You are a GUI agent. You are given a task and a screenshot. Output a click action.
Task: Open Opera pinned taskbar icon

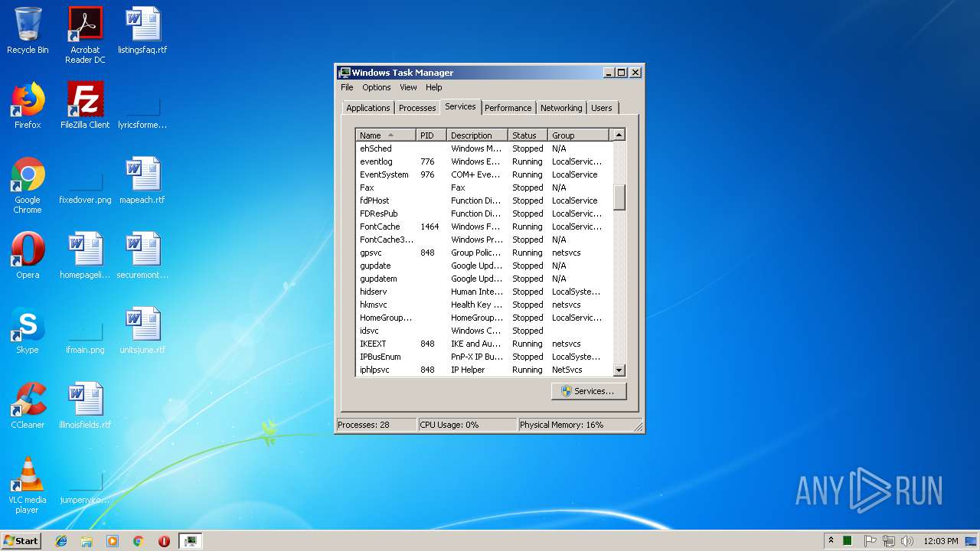pyautogui.click(x=164, y=541)
